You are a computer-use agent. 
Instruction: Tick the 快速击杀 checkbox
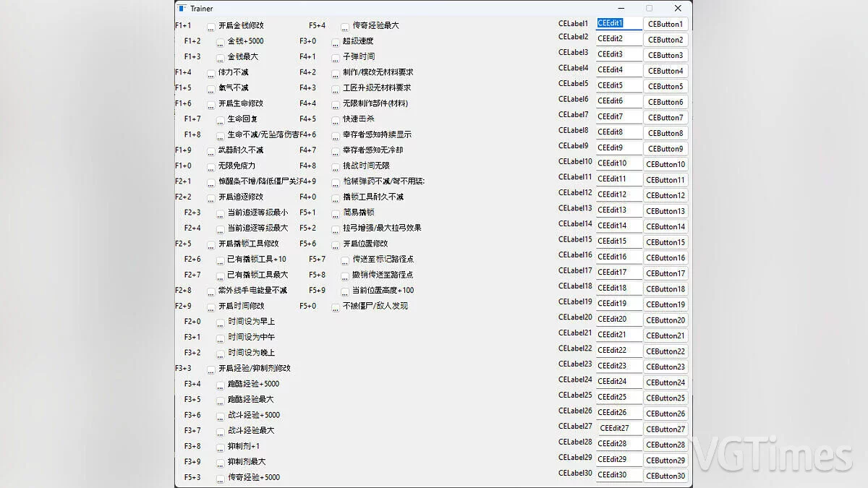tap(336, 121)
